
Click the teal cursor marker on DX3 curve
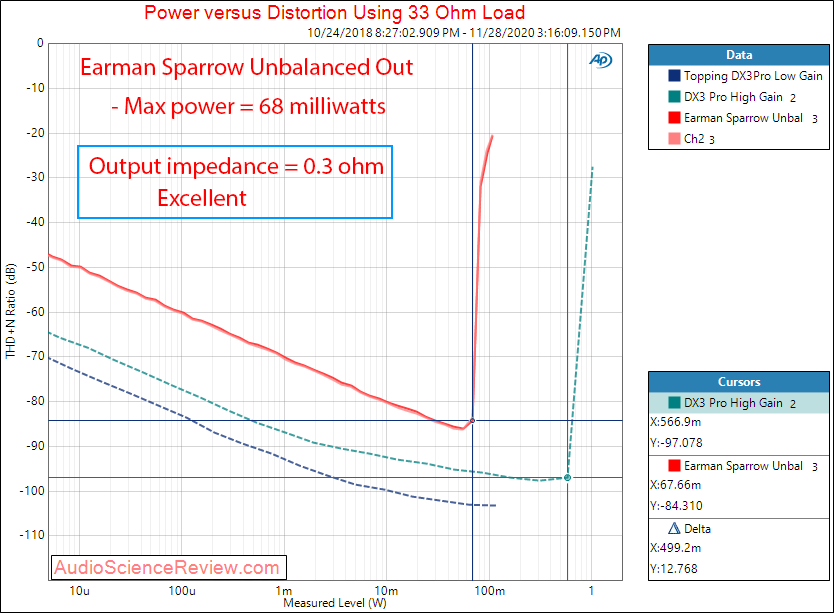click(568, 478)
